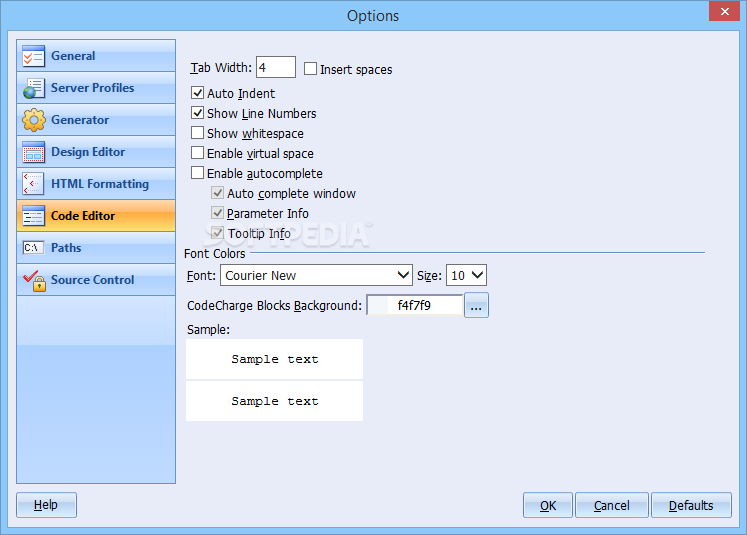Open the color picker ellipsis button

pyautogui.click(x=476, y=306)
